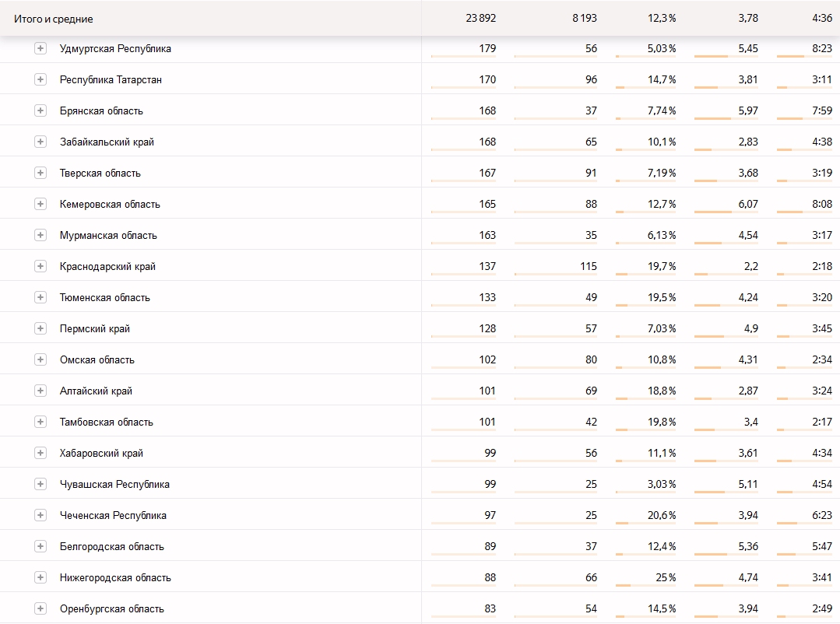The width and height of the screenshot is (840, 624).
Task: Click plus icon next to Тверская область
Action: (x=40, y=173)
